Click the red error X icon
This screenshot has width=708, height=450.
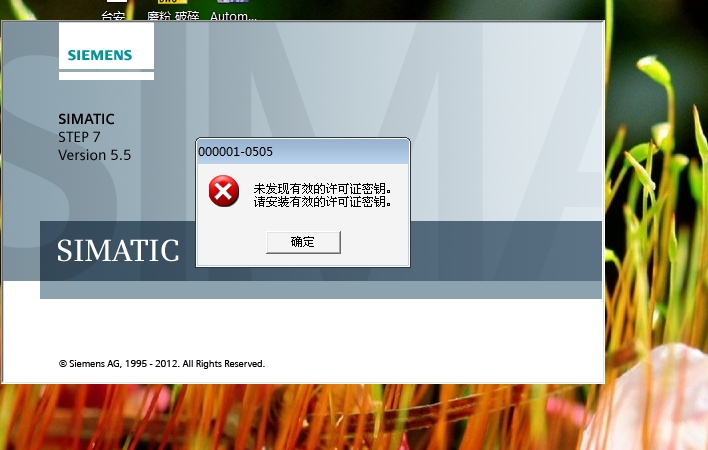click(x=224, y=191)
